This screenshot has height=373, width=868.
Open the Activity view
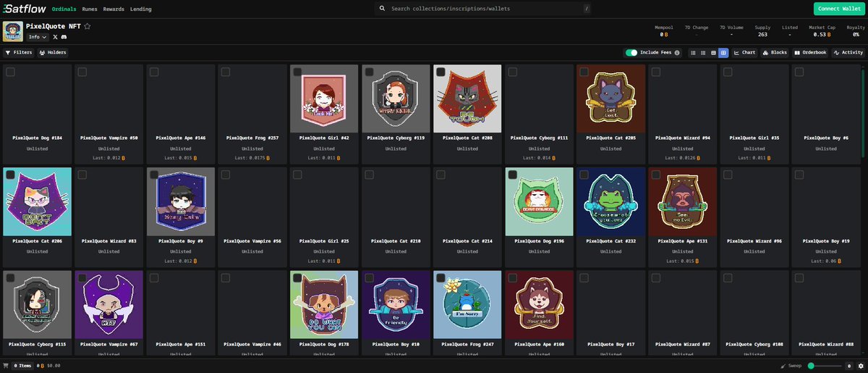pos(848,53)
